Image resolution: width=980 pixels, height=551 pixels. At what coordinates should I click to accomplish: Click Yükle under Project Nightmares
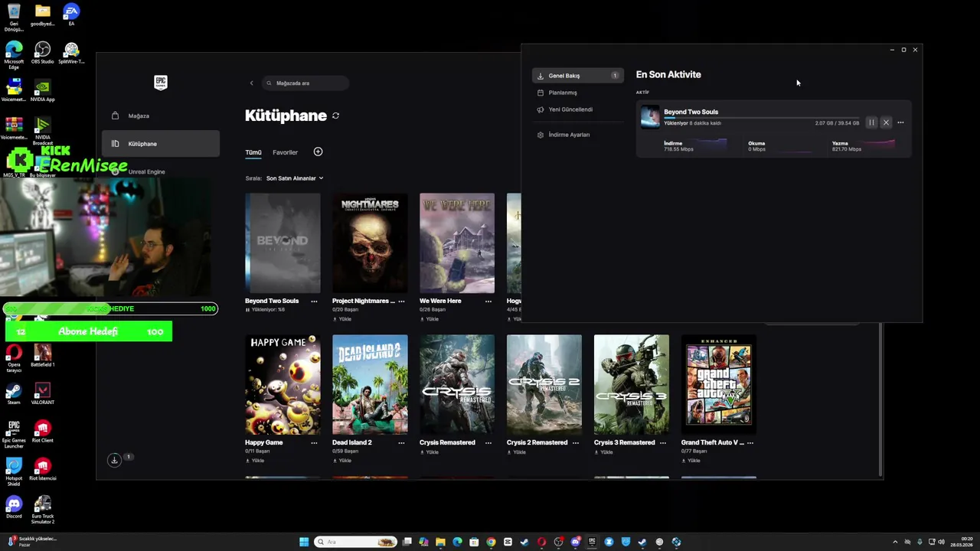point(341,319)
